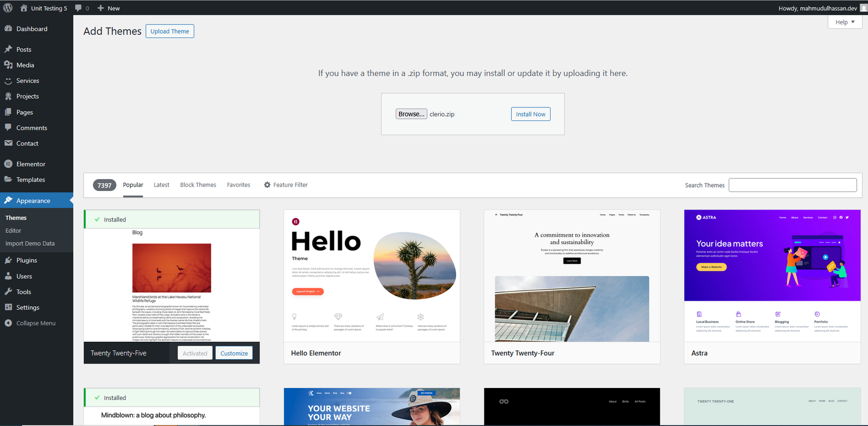868x426 pixels.
Task: Collapse the admin sidebar menu
Action: (35, 323)
